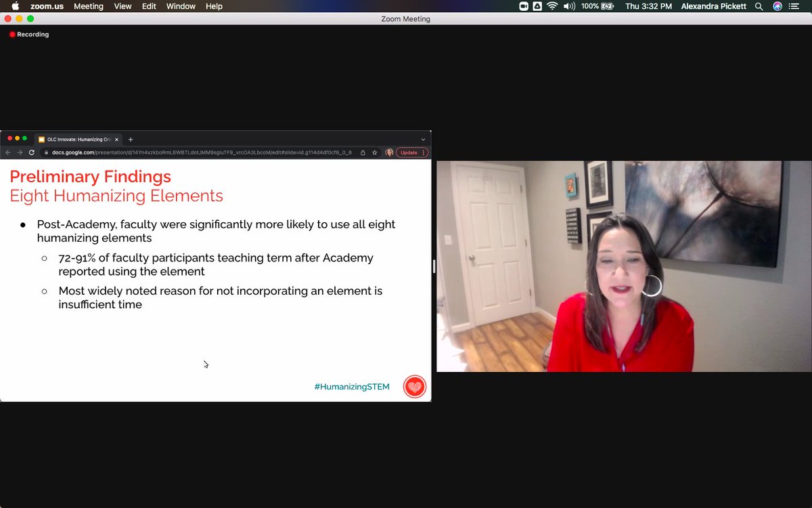Click the Thu 3:32 PM clock
This screenshot has height=508, width=812.
pos(648,6)
